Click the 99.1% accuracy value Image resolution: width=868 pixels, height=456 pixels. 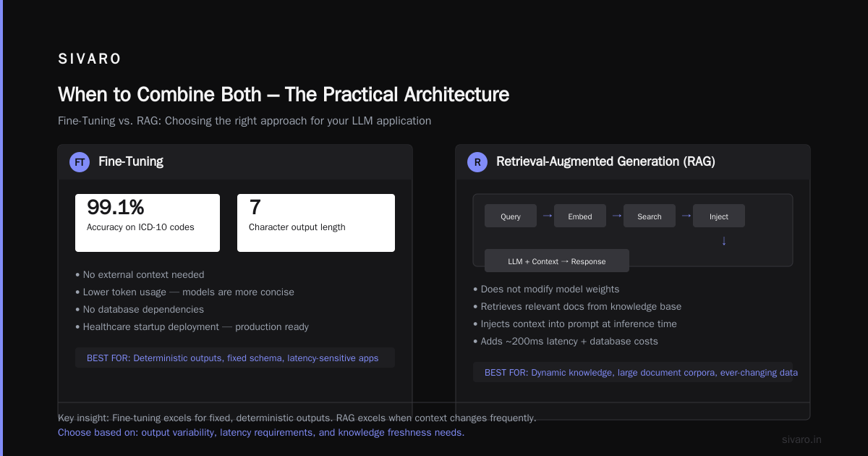116,208
